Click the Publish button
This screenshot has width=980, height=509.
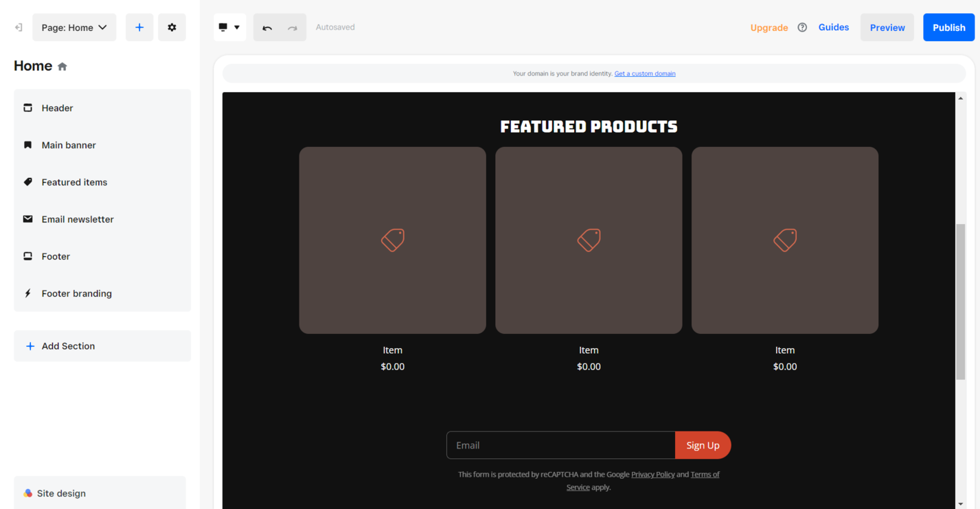pyautogui.click(x=948, y=27)
